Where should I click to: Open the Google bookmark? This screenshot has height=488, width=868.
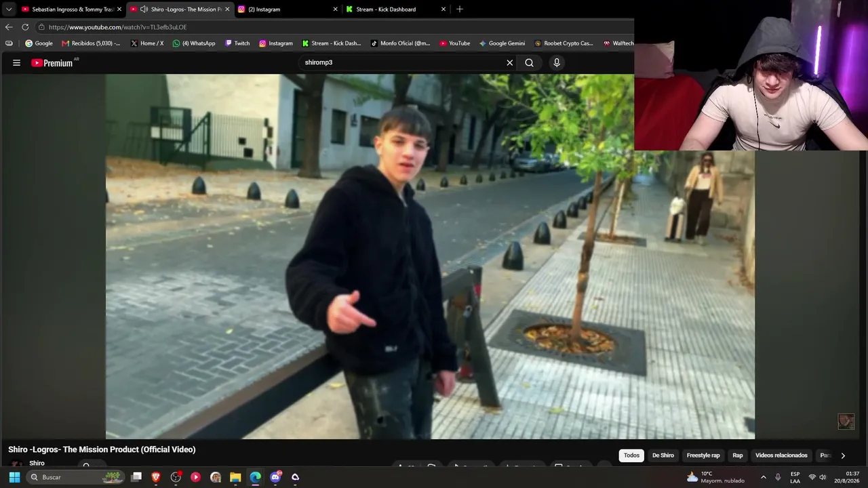pyautogui.click(x=39, y=43)
